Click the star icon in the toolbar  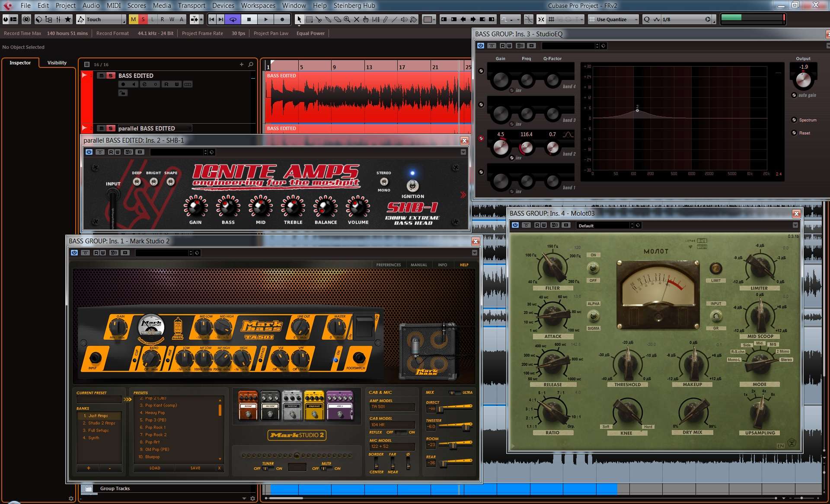pos(68,19)
